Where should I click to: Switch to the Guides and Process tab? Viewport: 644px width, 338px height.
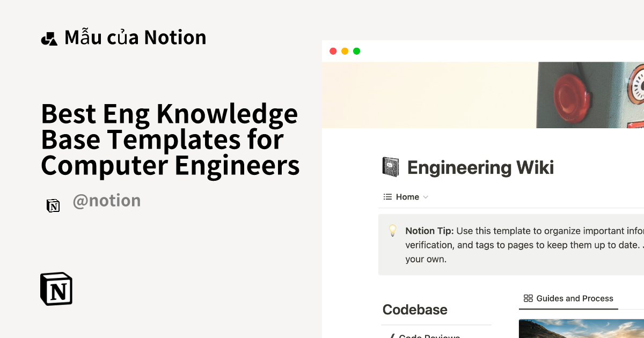pyautogui.click(x=574, y=298)
